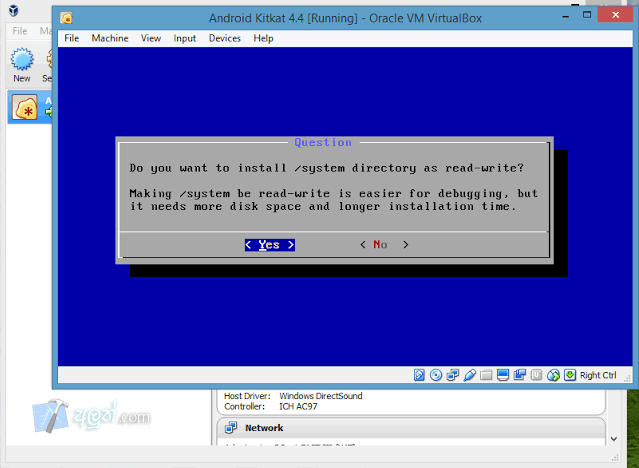Open File menu in VirtualBox Manager window
The width and height of the screenshot is (639, 468).
(20, 31)
